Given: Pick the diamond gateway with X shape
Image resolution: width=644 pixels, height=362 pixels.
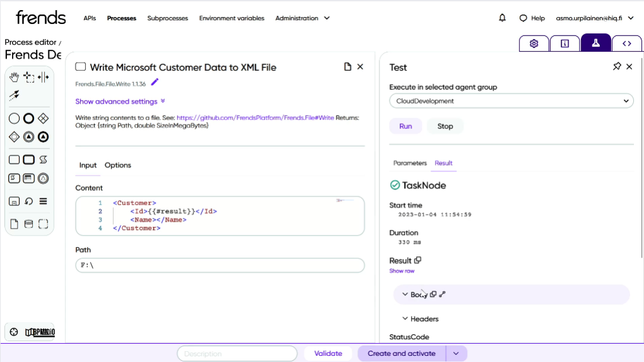Looking at the screenshot, I should (x=43, y=118).
